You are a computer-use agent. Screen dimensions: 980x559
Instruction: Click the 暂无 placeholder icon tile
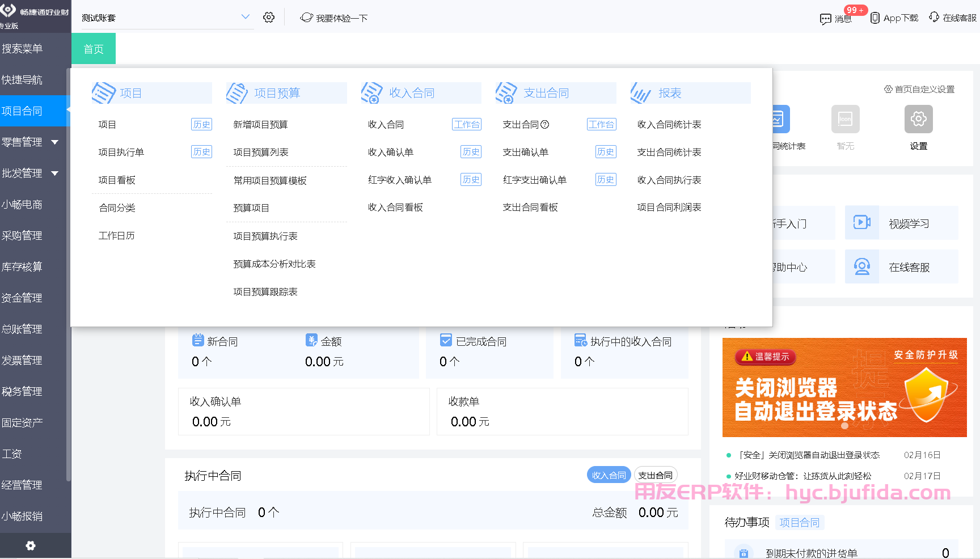tap(846, 119)
